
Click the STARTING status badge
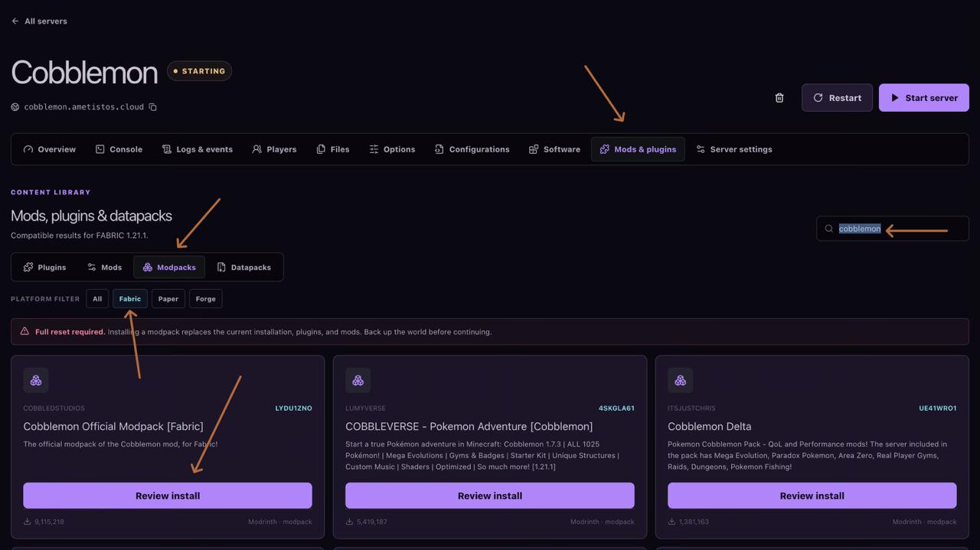(199, 71)
